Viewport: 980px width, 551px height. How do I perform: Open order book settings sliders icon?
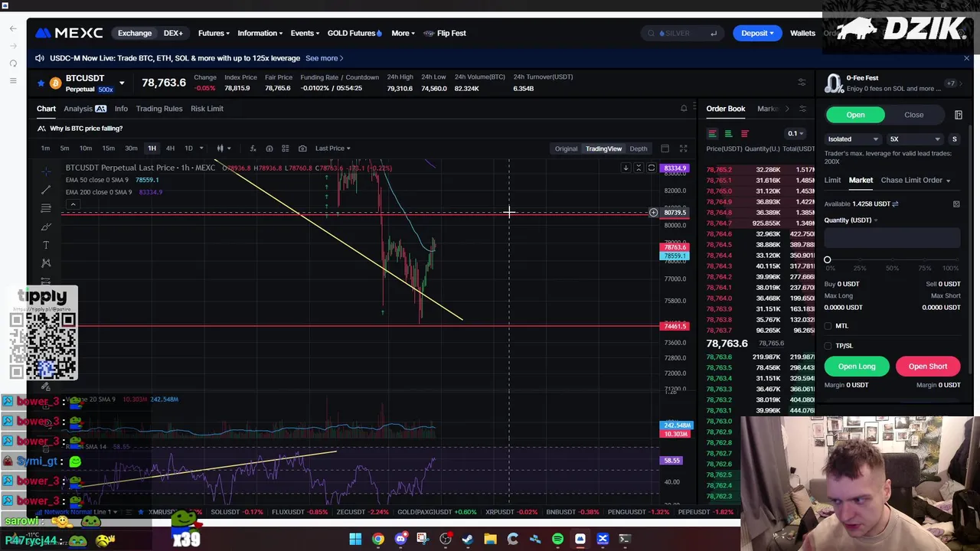pos(802,109)
